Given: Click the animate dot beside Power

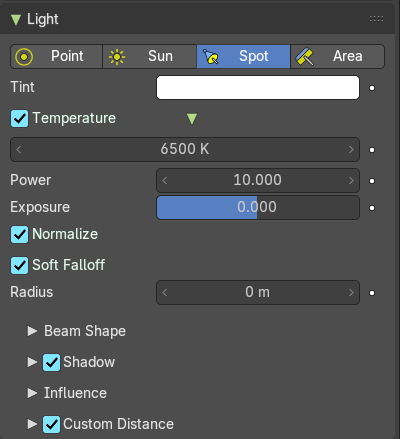Looking at the screenshot, I should click(372, 181).
